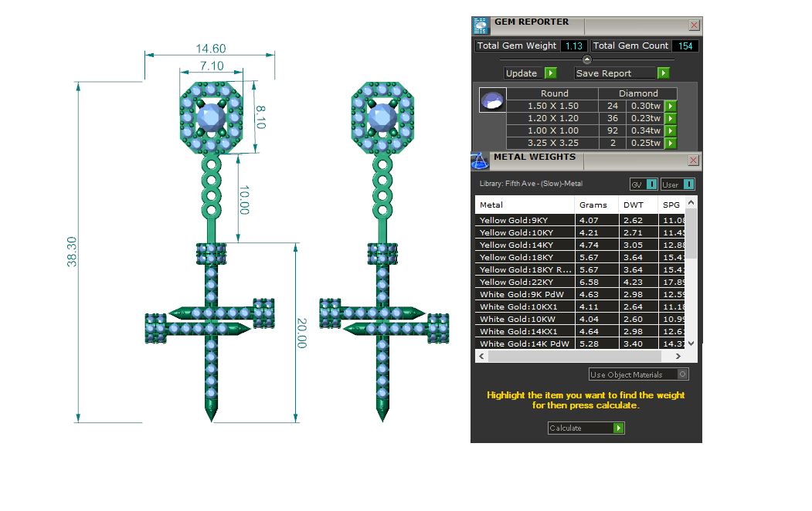Toggle the User library switch
This screenshot has height=511, width=812.
[x=688, y=184]
